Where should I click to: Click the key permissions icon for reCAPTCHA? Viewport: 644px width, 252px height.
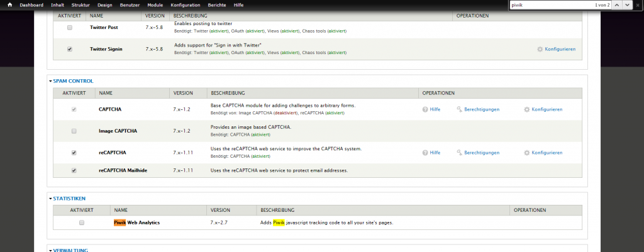tap(460, 153)
